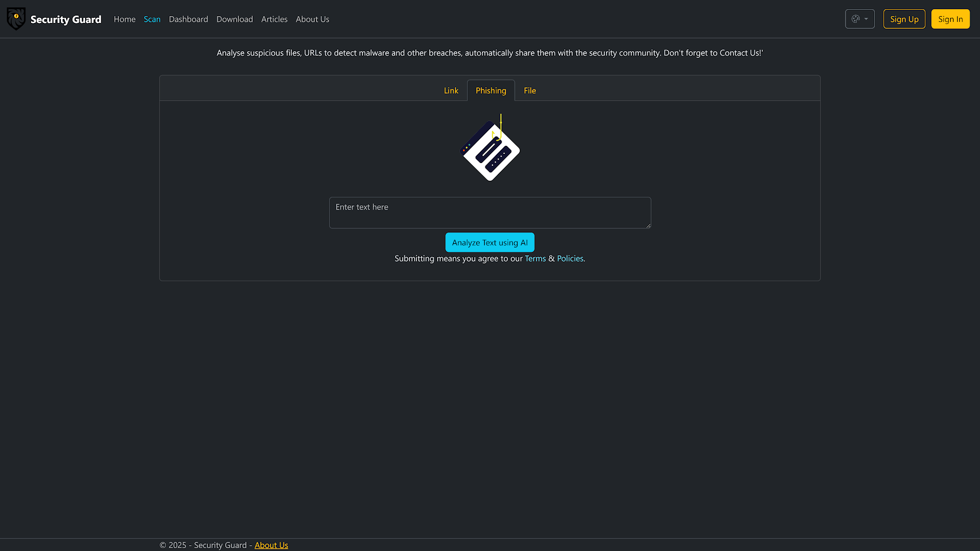The image size is (980, 551).
Task: Click the Sign Up button
Action: [x=904, y=19]
